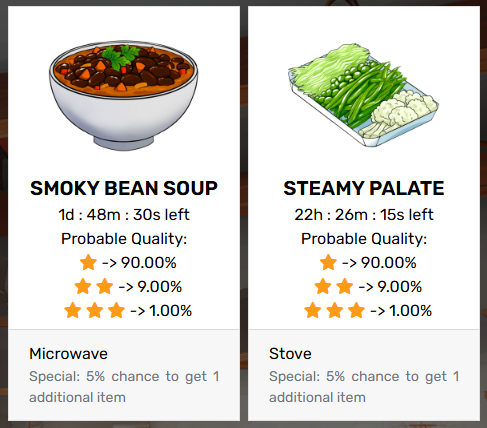487x428 pixels.
Task: Click the Stove appliance label
Action: (290, 354)
